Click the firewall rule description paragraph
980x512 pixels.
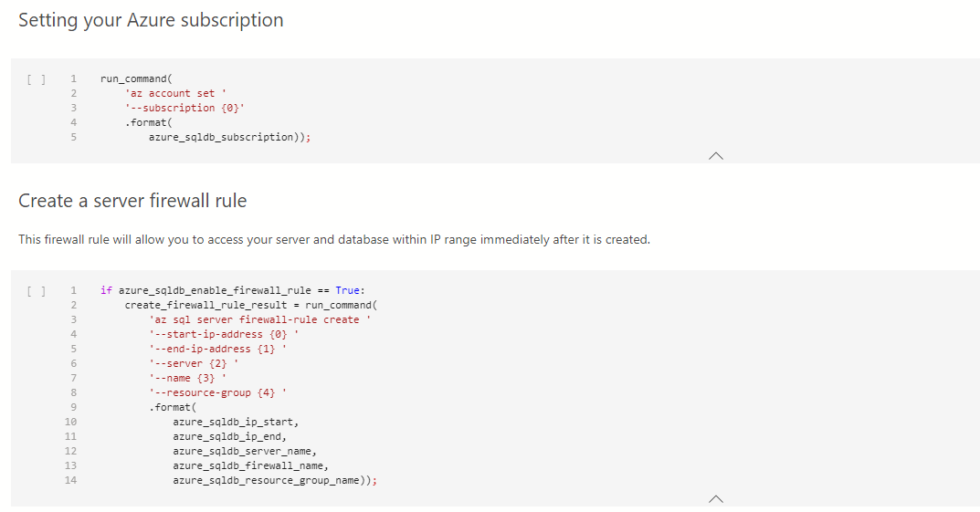point(334,240)
